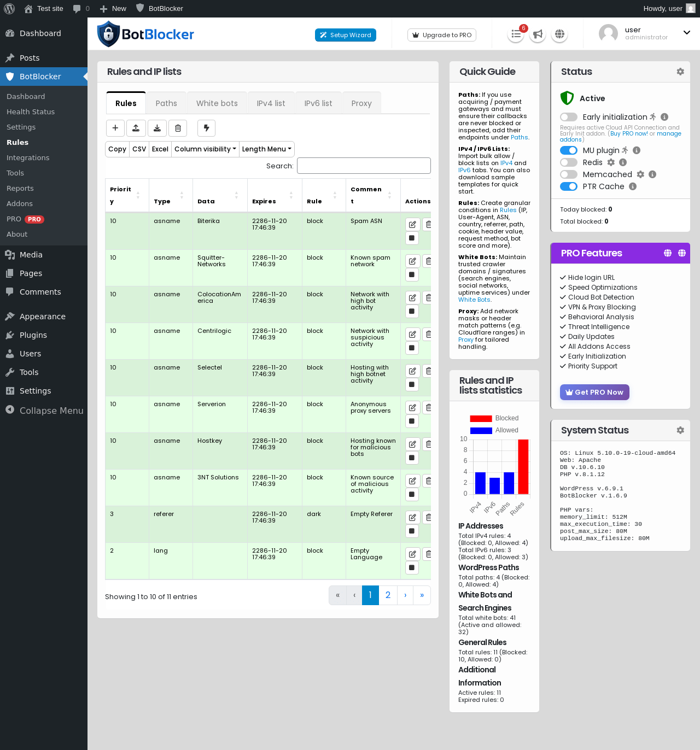Click the red Blocked legend swatch
The image size is (700, 750).
tap(481, 419)
